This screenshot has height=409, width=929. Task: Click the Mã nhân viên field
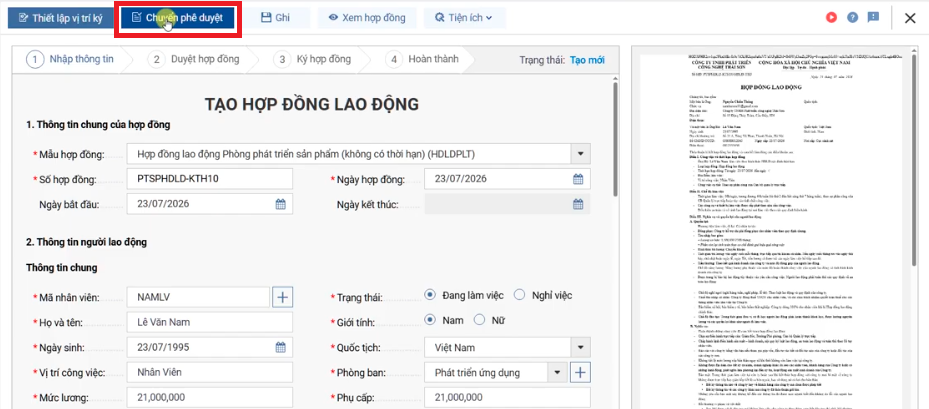[x=198, y=297]
